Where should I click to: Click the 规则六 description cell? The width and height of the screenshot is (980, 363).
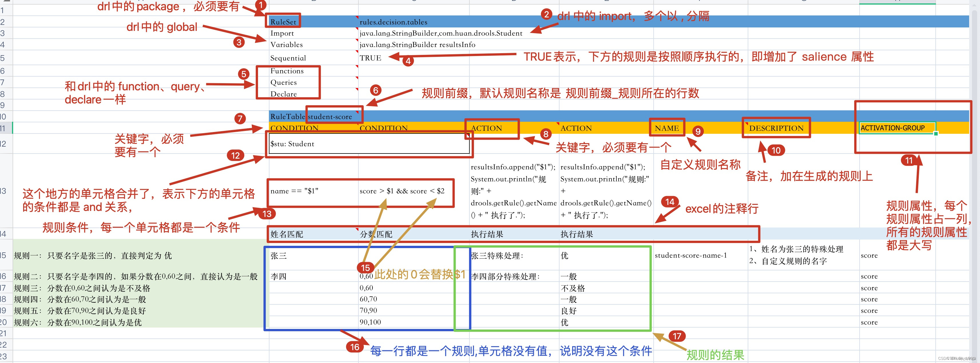[141, 322]
